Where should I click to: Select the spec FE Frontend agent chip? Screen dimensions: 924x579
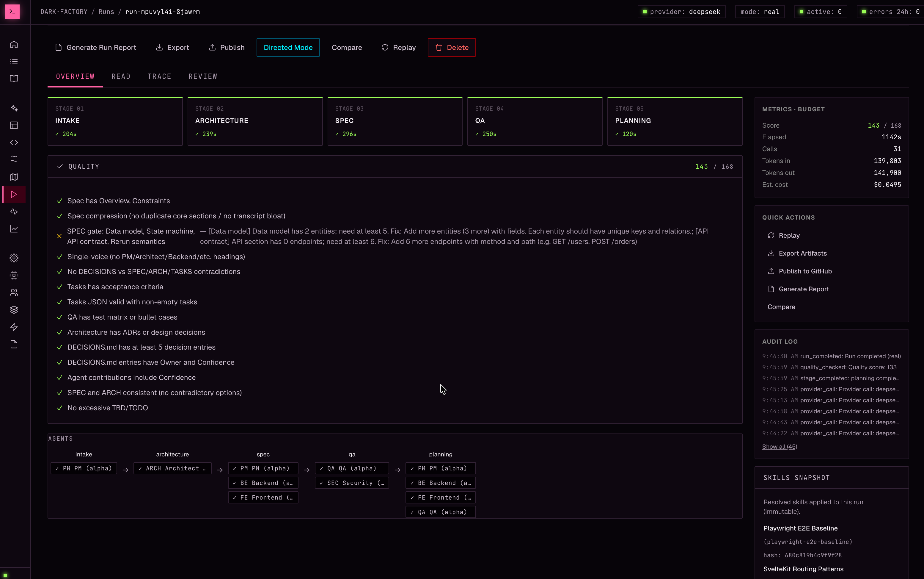coord(263,497)
